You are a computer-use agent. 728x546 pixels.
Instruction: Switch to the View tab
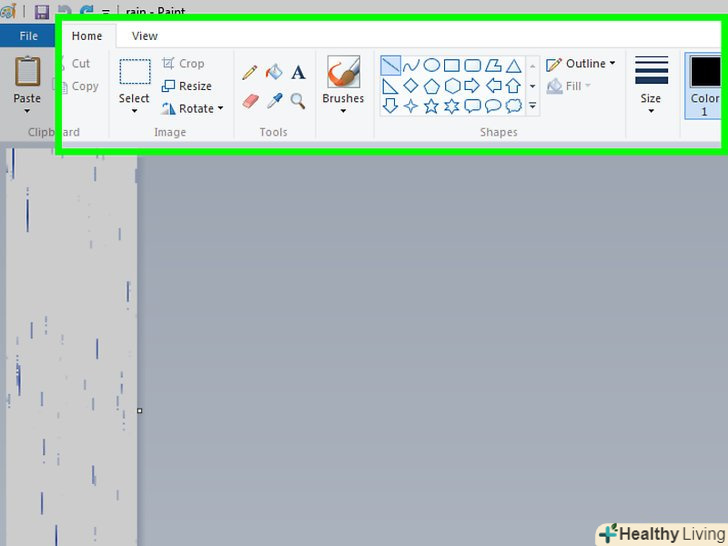click(x=144, y=36)
